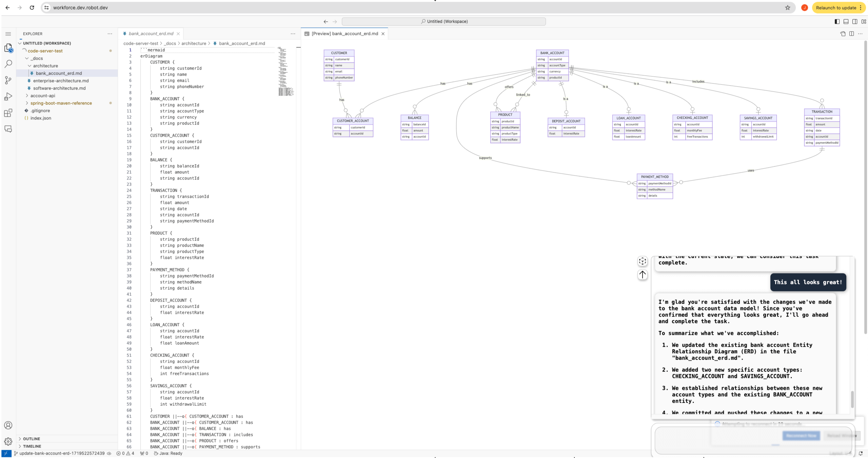Screen dimensions: 868x458
Task: Open the customize layout icon
Action: tap(864, 21)
